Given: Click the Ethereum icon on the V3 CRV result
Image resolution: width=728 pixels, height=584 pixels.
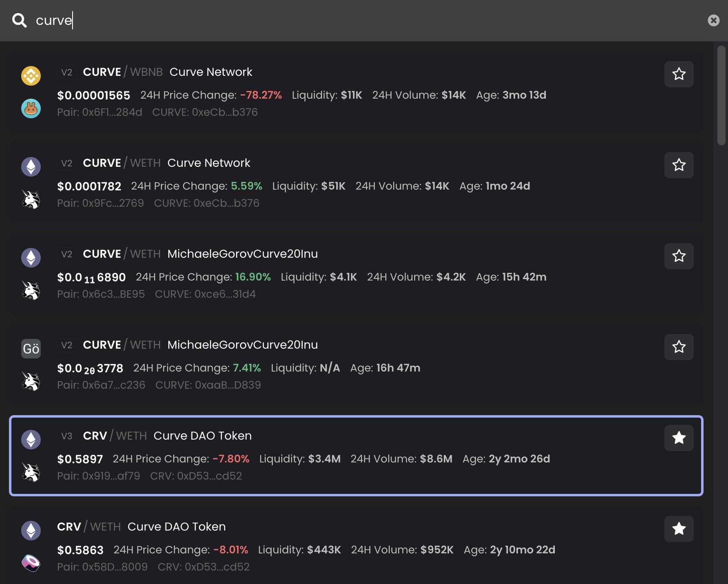Looking at the screenshot, I should pos(31,440).
